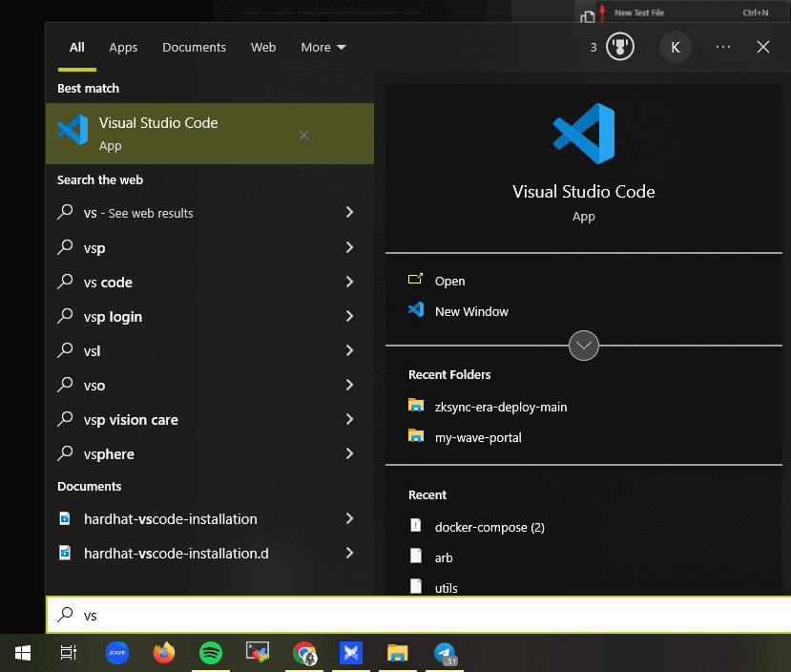Click the arb file icon
The width and height of the screenshot is (791, 672).
point(416,556)
